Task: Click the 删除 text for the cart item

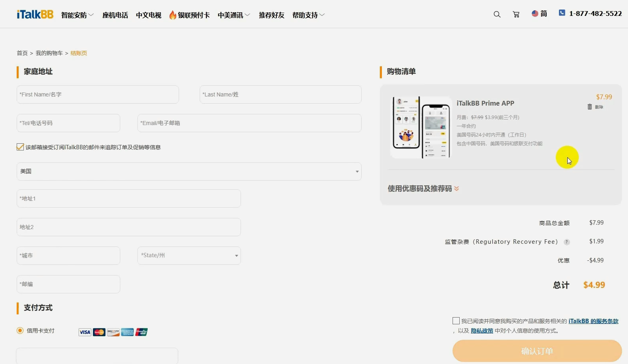Action: coord(599,107)
